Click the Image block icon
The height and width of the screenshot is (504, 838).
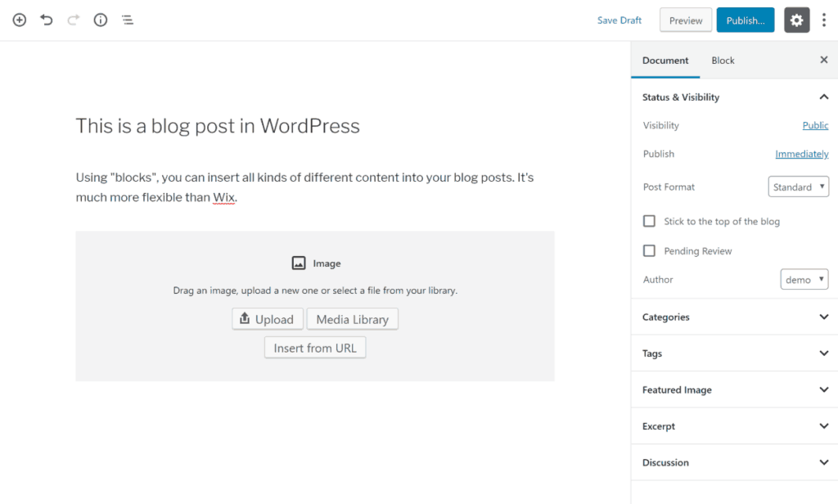pos(299,263)
